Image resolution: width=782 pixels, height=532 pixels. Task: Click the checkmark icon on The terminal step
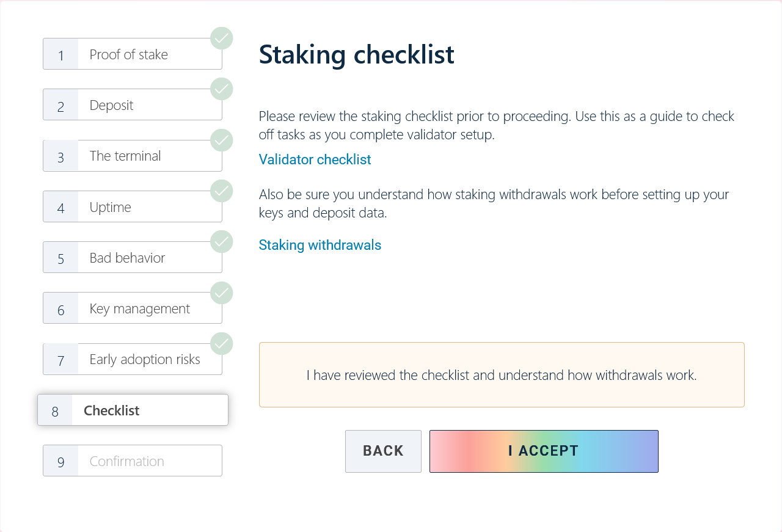point(222,140)
